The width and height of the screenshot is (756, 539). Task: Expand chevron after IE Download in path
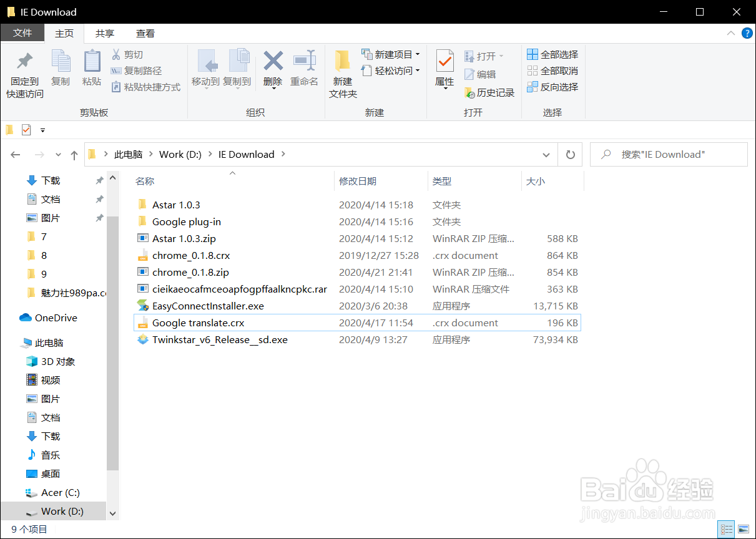tap(283, 155)
